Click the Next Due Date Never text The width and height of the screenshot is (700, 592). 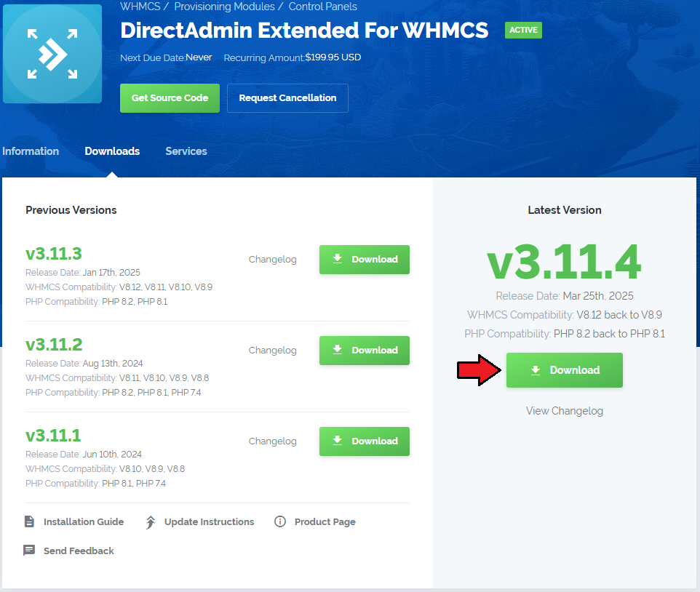(166, 57)
